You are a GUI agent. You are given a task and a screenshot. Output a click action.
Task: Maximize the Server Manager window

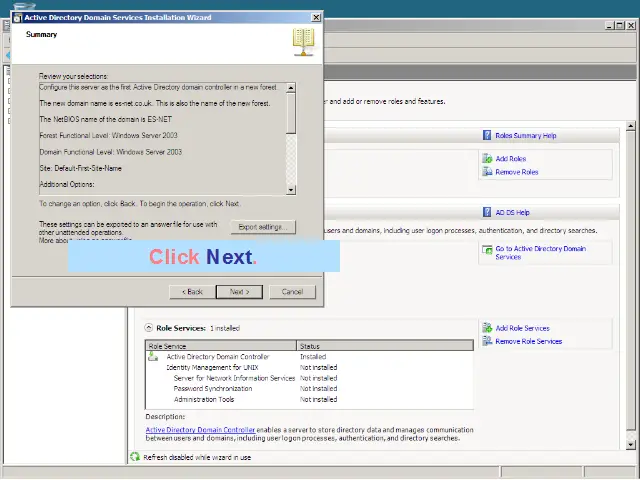620,25
